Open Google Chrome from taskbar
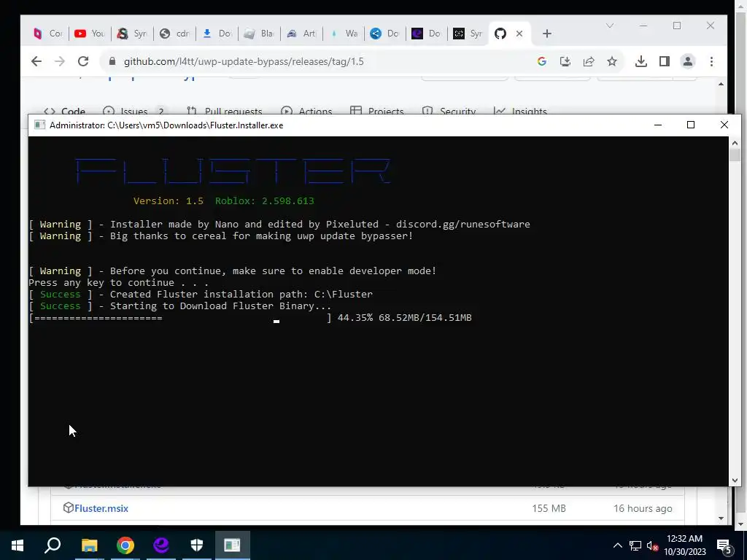This screenshot has height=560, width=747. tap(125, 545)
